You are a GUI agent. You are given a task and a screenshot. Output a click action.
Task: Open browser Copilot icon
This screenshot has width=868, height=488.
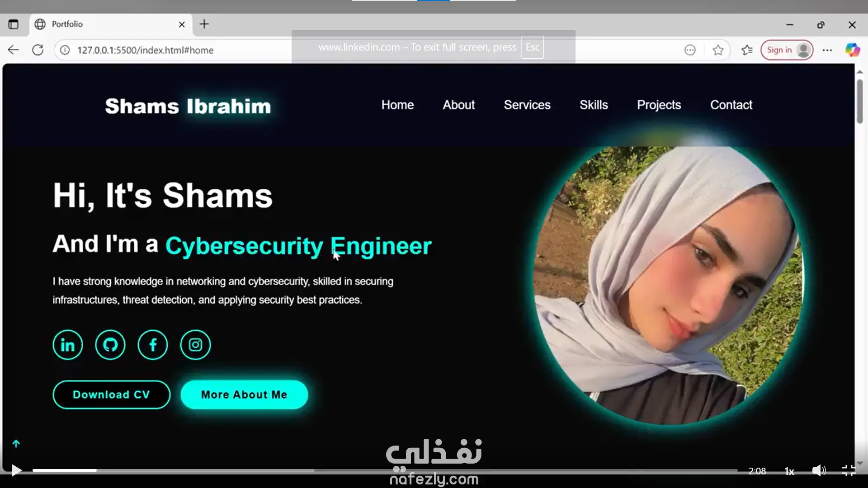(x=853, y=50)
